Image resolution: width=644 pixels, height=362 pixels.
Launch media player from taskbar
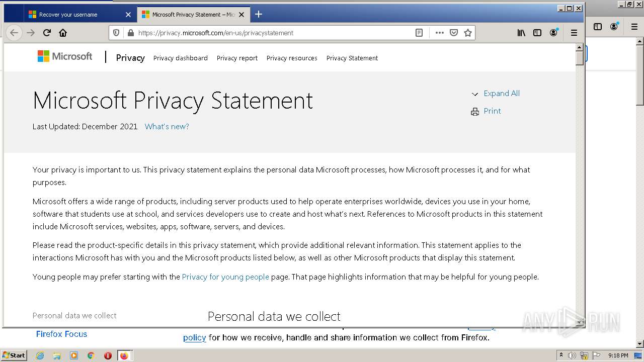tap(74, 355)
